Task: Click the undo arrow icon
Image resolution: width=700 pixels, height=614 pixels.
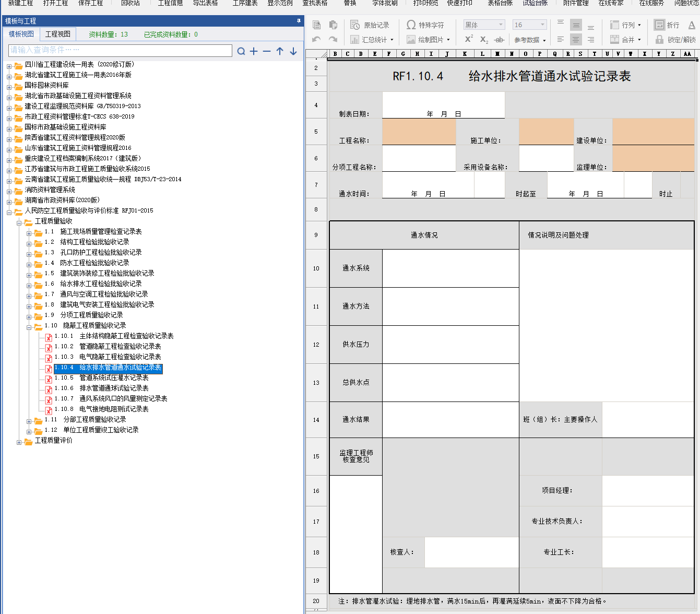Action: point(316,39)
